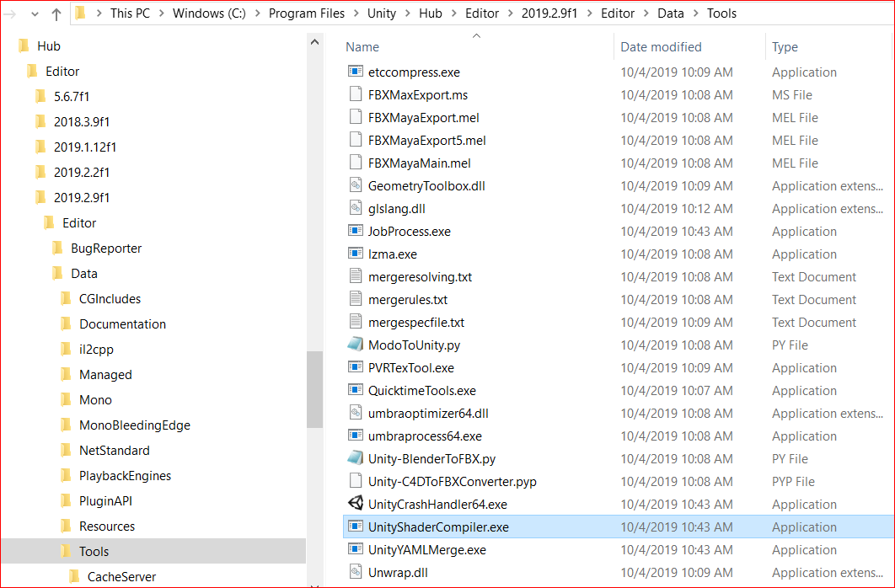This screenshot has width=895, height=588.
Task: Click the Forward navigation arrow
Action: tap(10, 13)
